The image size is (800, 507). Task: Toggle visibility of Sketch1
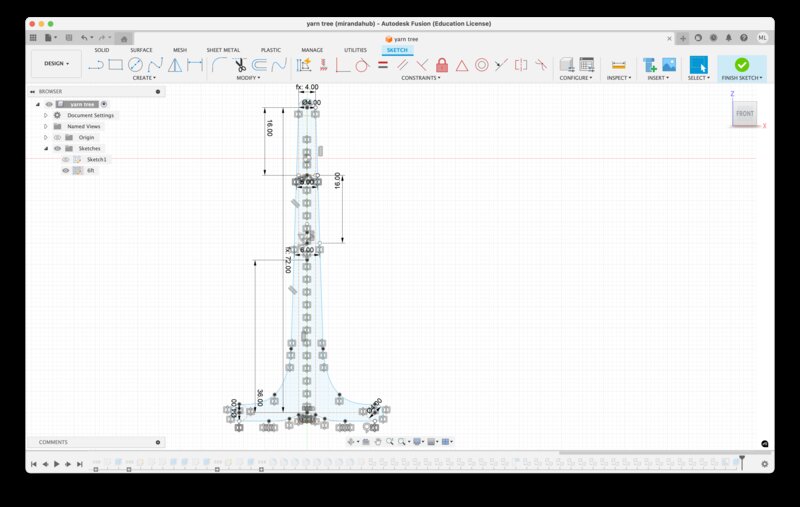(66, 159)
